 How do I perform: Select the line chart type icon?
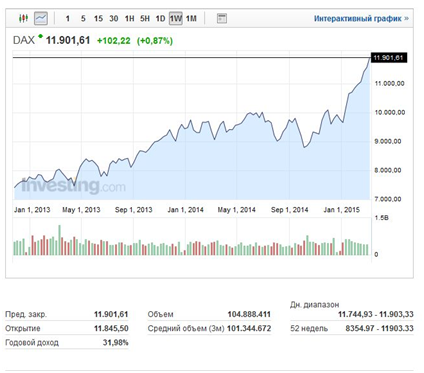41,18
